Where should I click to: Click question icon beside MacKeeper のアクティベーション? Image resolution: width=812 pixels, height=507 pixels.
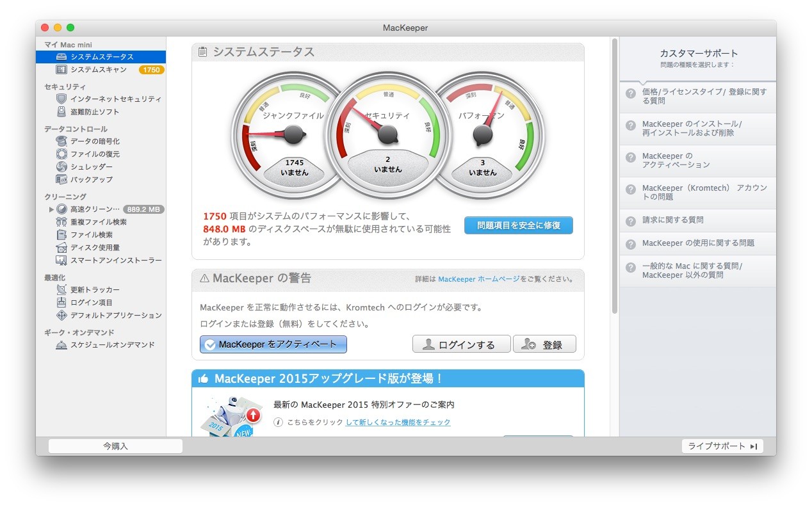(x=630, y=157)
